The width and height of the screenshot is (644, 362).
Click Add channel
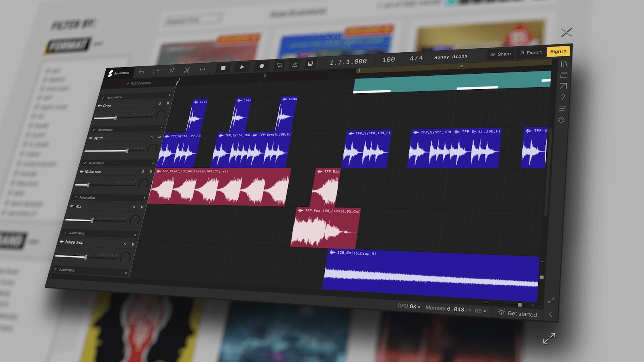pos(139,83)
